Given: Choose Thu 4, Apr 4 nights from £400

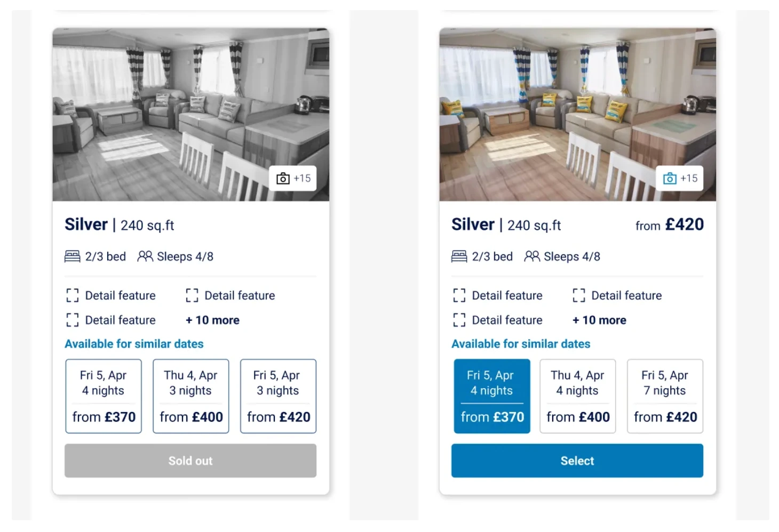Looking at the screenshot, I should [x=577, y=396].
